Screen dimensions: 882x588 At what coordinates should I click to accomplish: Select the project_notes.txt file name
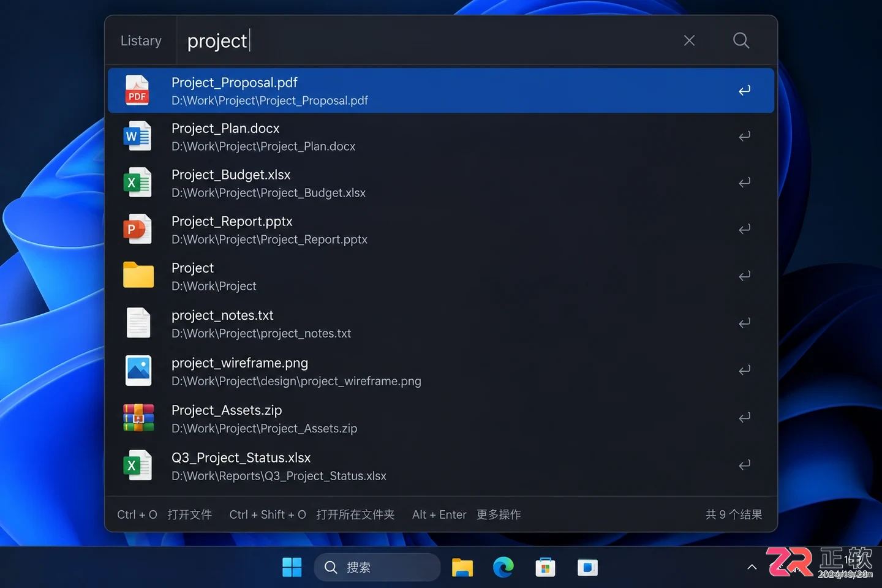click(x=222, y=315)
